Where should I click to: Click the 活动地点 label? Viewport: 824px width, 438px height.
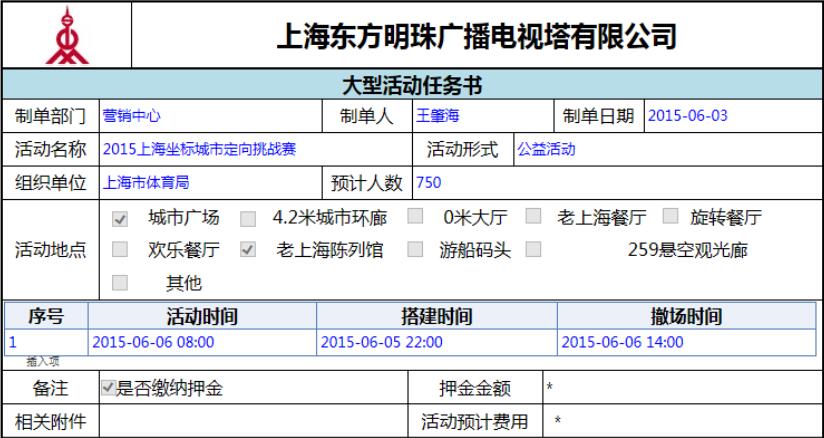pyautogui.click(x=50, y=250)
